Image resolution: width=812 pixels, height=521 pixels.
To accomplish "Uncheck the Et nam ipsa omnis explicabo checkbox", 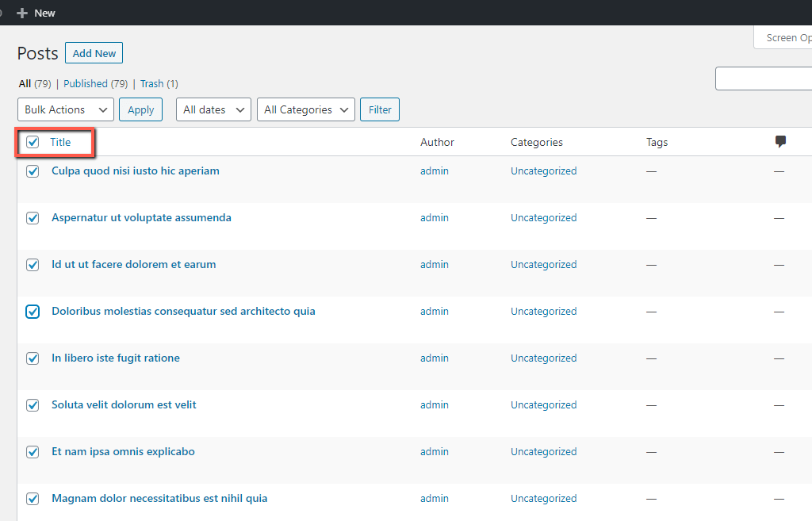I will point(33,452).
